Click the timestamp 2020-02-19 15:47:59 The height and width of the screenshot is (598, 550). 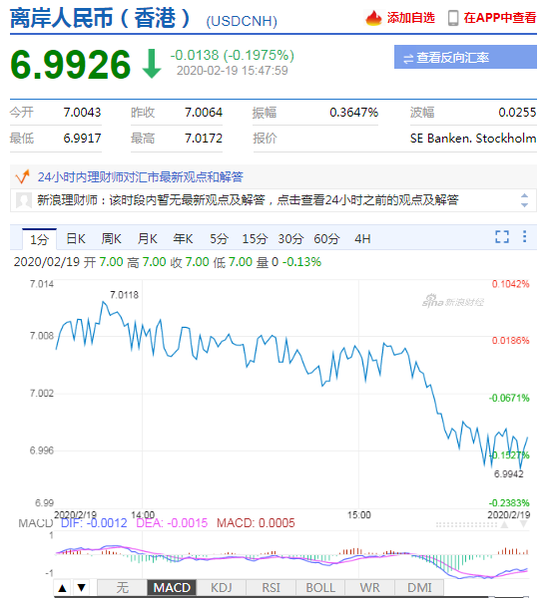pos(232,71)
